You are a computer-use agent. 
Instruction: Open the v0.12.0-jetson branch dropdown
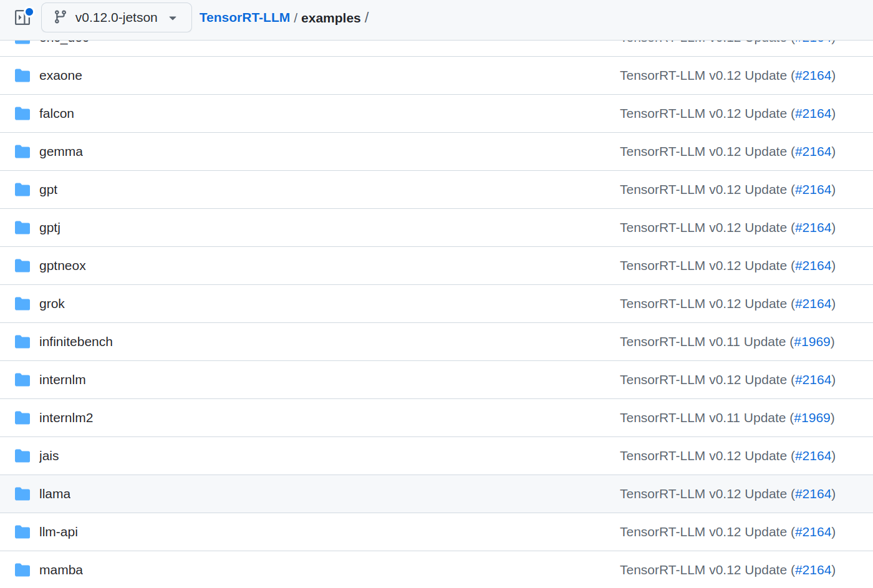[117, 17]
